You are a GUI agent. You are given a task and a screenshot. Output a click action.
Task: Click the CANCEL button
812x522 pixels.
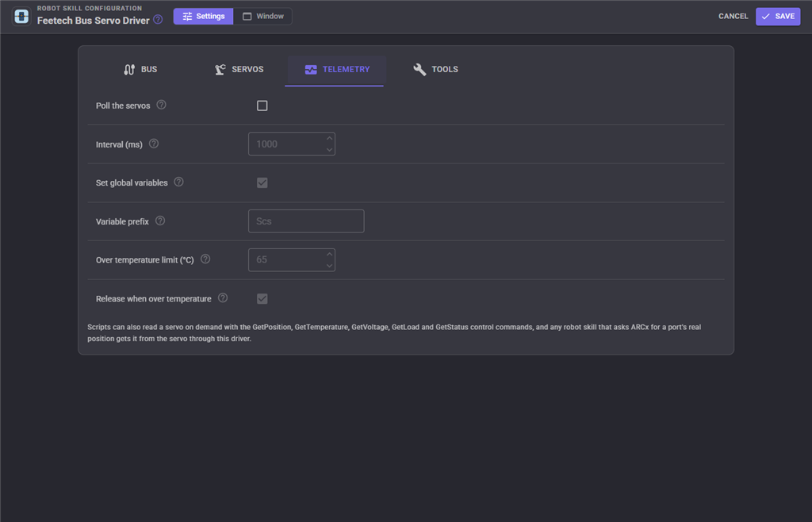tap(733, 16)
